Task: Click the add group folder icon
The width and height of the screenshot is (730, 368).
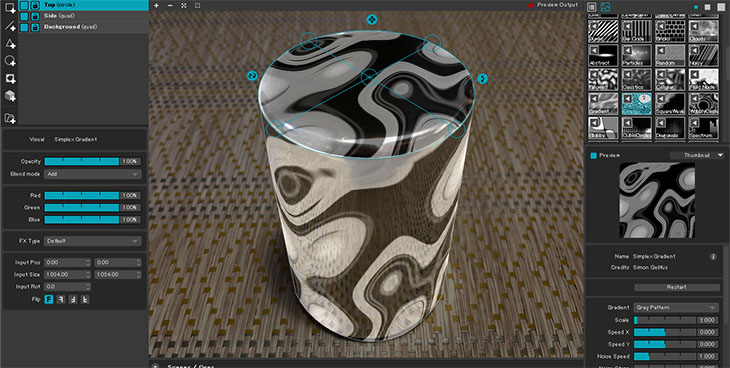Action: point(10,118)
